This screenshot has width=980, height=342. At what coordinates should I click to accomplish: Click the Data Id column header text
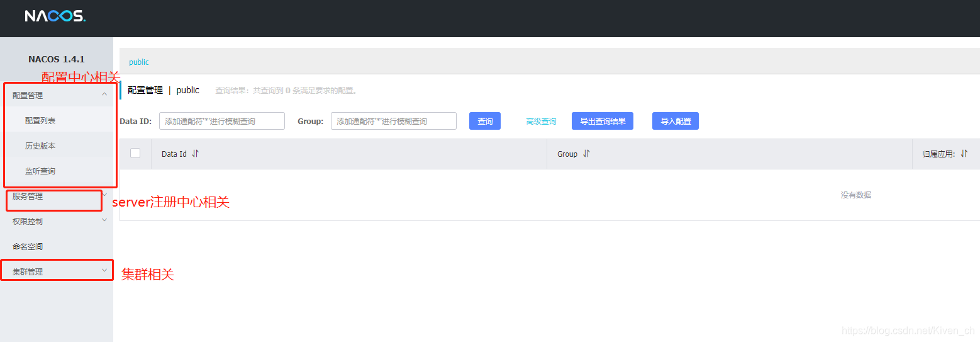(174, 154)
